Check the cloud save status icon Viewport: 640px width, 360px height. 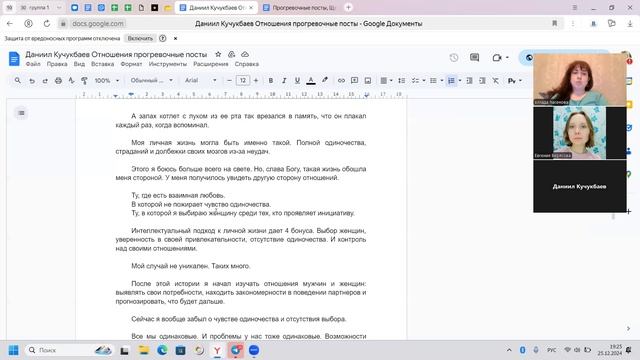point(245,54)
